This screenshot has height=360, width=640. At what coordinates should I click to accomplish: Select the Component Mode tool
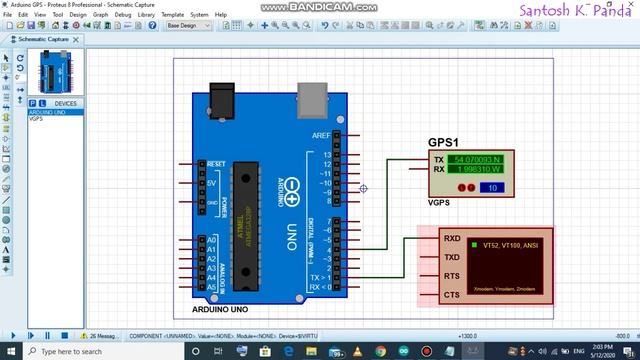coord(6,68)
